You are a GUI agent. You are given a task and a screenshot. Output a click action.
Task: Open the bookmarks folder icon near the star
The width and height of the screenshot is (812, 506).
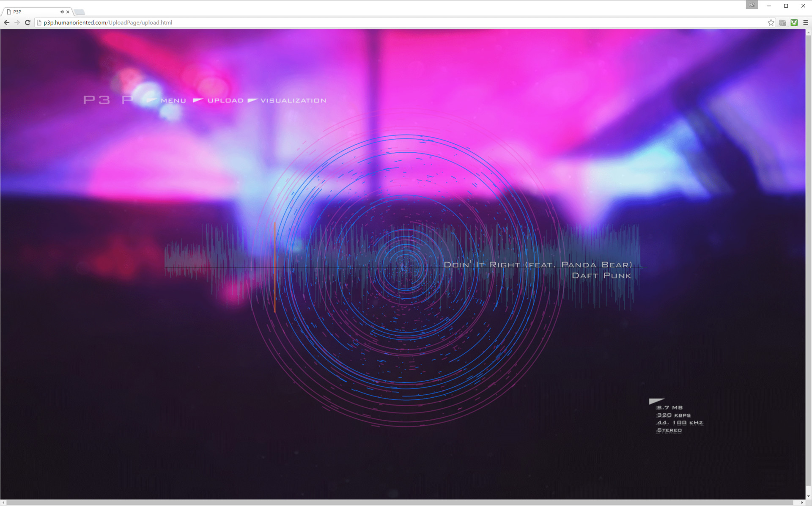click(782, 22)
